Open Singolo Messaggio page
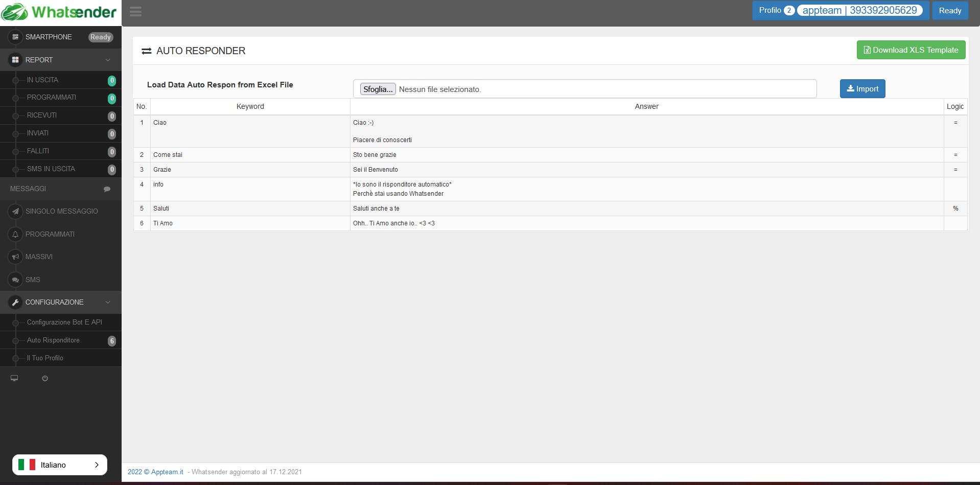Image resolution: width=980 pixels, height=485 pixels. pos(61,211)
